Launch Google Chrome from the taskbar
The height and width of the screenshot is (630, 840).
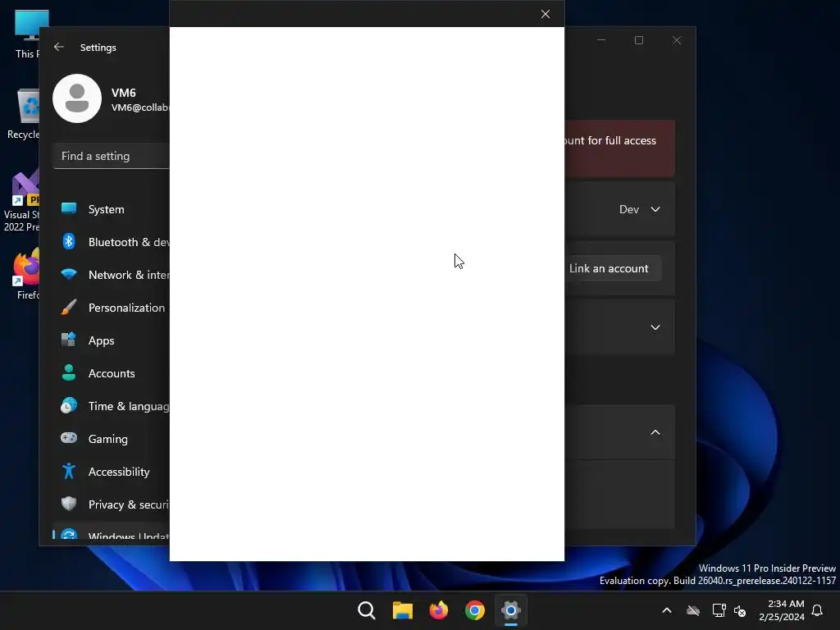(475, 610)
